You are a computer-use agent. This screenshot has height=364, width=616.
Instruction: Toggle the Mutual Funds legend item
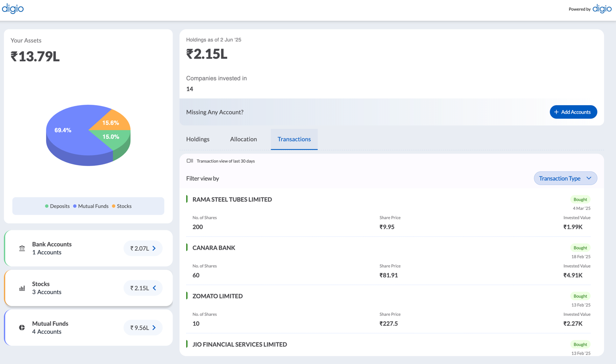click(x=91, y=206)
